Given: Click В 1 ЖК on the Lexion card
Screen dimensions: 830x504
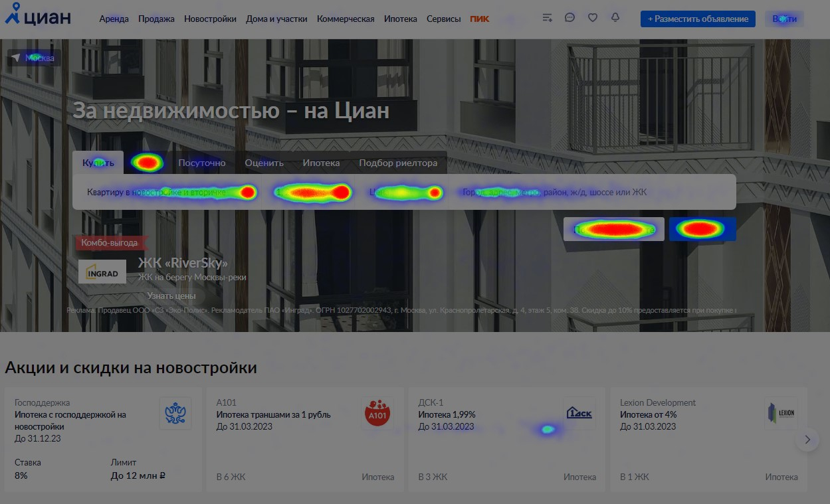Looking at the screenshot, I should click(x=635, y=477).
